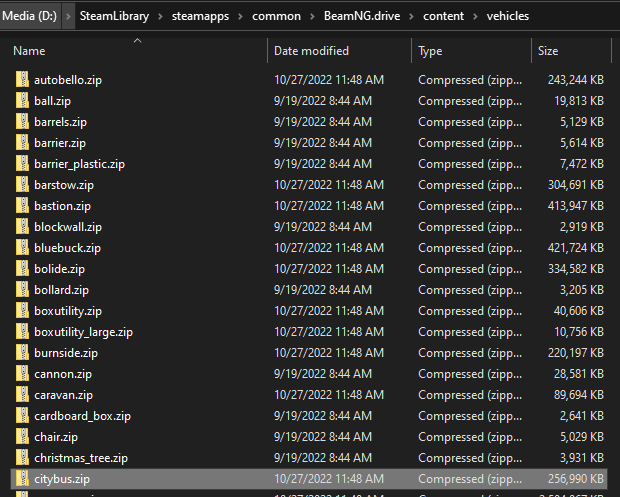Select the autobello.zip file name
The height and width of the screenshot is (497, 620).
point(68,80)
